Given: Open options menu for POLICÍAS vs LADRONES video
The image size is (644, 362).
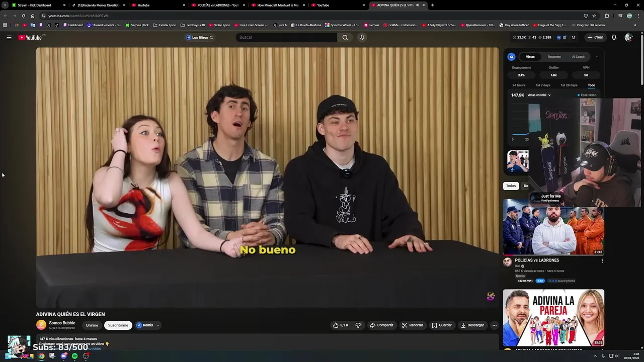Looking at the screenshot, I should pyautogui.click(x=602, y=260).
